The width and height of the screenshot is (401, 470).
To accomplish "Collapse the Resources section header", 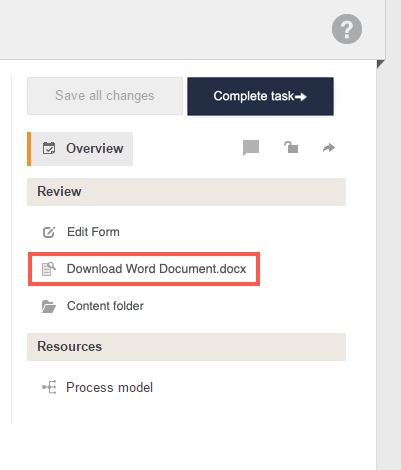I will point(186,347).
